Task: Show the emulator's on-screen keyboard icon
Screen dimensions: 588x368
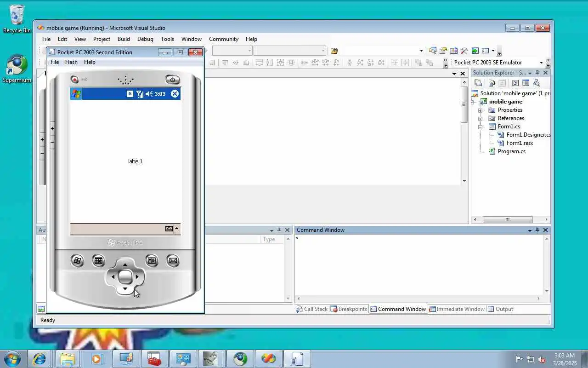Action: click(169, 229)
